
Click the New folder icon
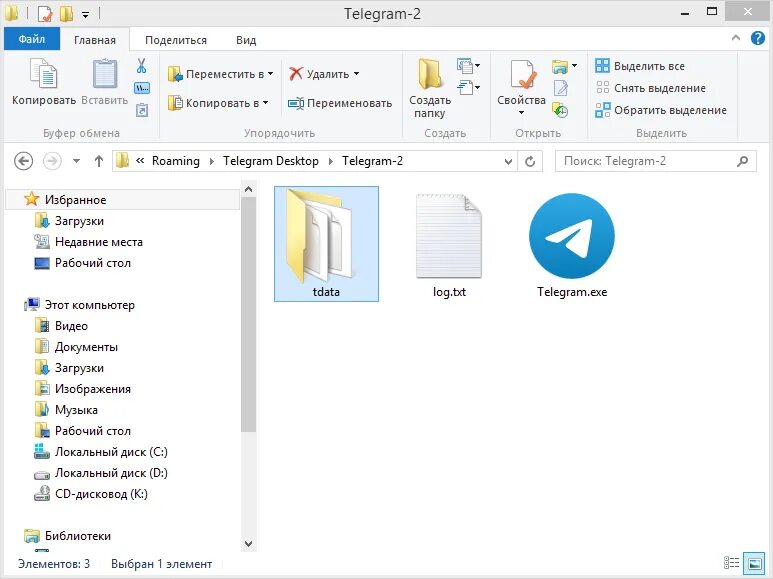[429, 75]
